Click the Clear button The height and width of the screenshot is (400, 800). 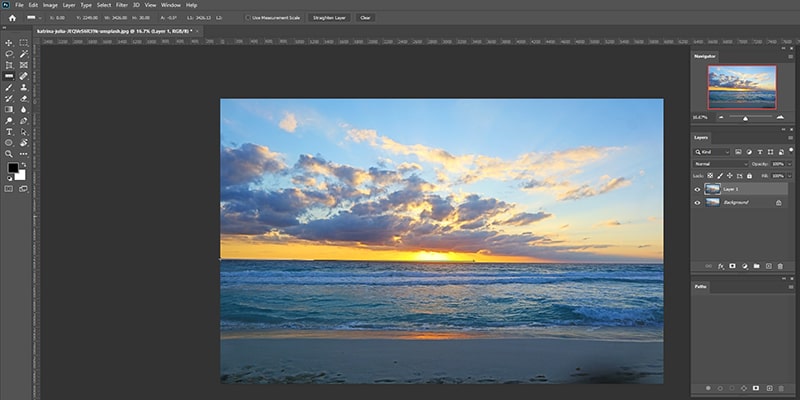point(365,18)
